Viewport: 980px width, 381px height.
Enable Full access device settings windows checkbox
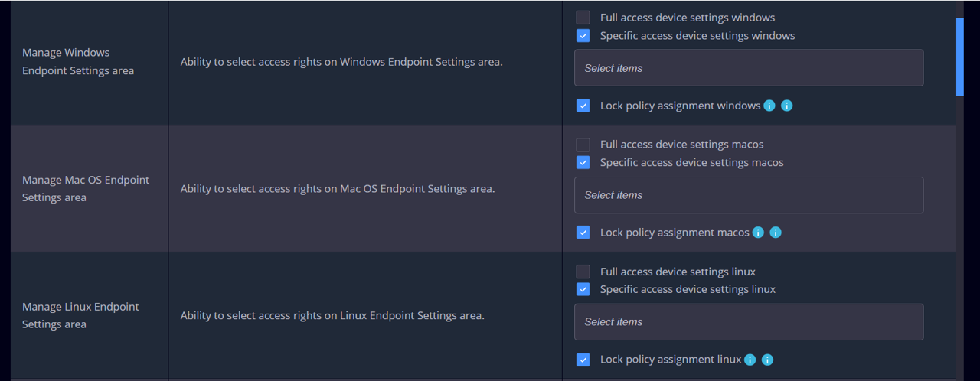[x=583, y=18]
